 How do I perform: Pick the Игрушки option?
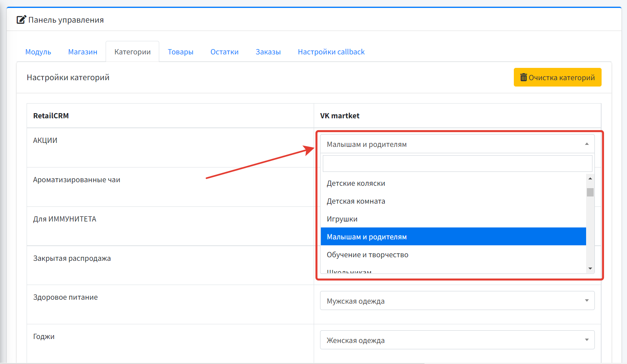tap(453, 219)
